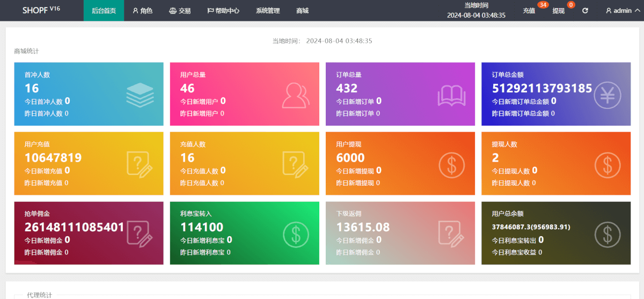Click 今日首冲人数 on first card
Screen dimensions: 644x299
[x=43, y=101]
